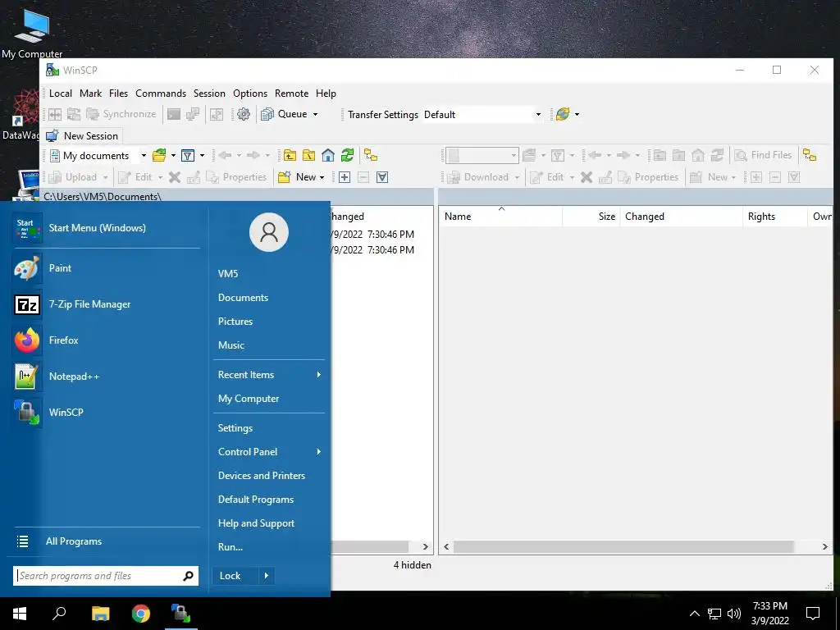Open the Local menu
This screenshot has height=630, width=840.
(x=61, y=94)
